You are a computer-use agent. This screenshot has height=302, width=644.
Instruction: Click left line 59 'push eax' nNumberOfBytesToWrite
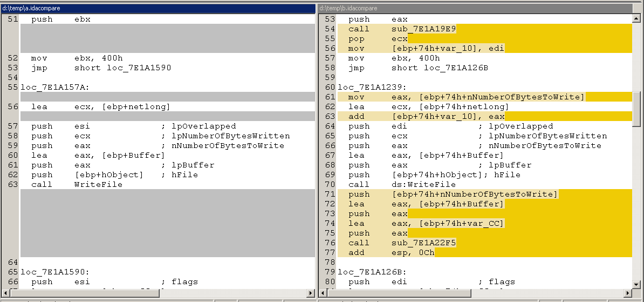click(157, 146)
